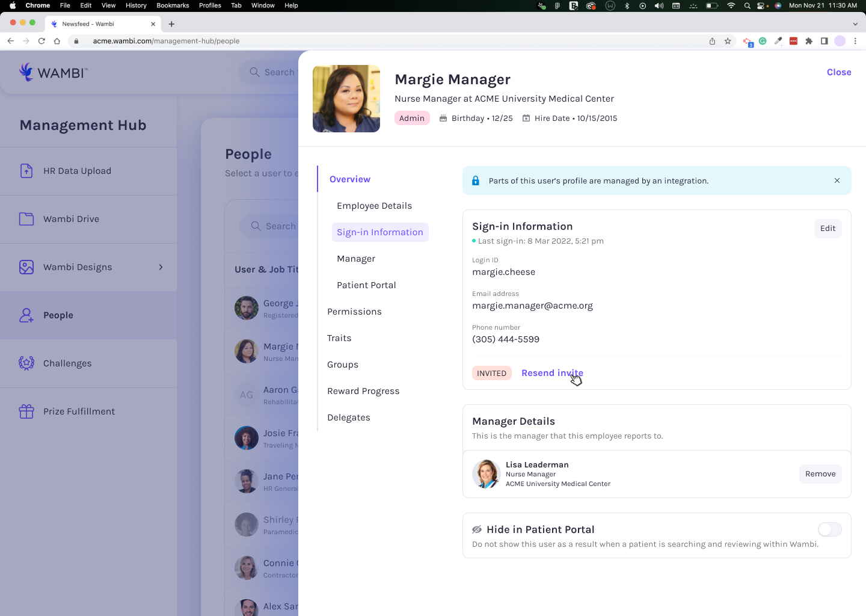Open the Groups section

[x=343, y=365]
